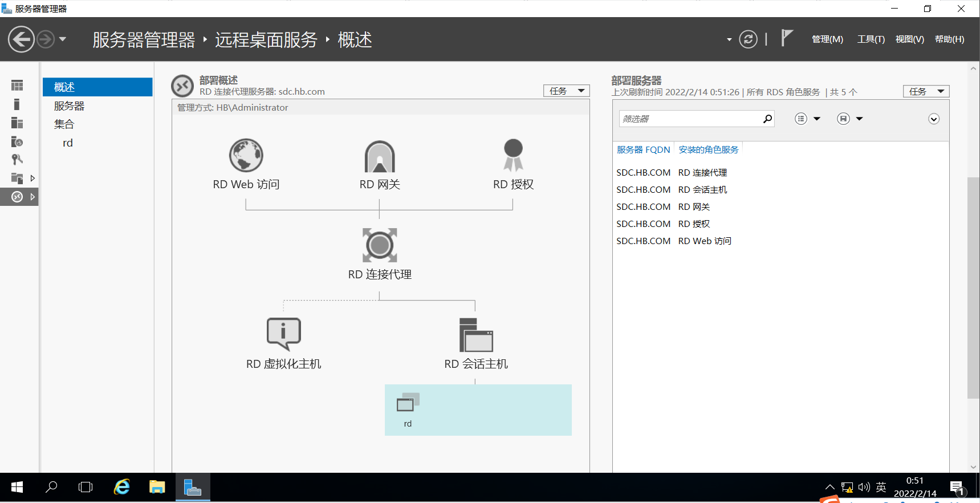Image resolution: width=980 pixels, height=503 pixels.
Task: Select 概述 in the navigation list
Action: pyautogui.click(x=97, y=87)
